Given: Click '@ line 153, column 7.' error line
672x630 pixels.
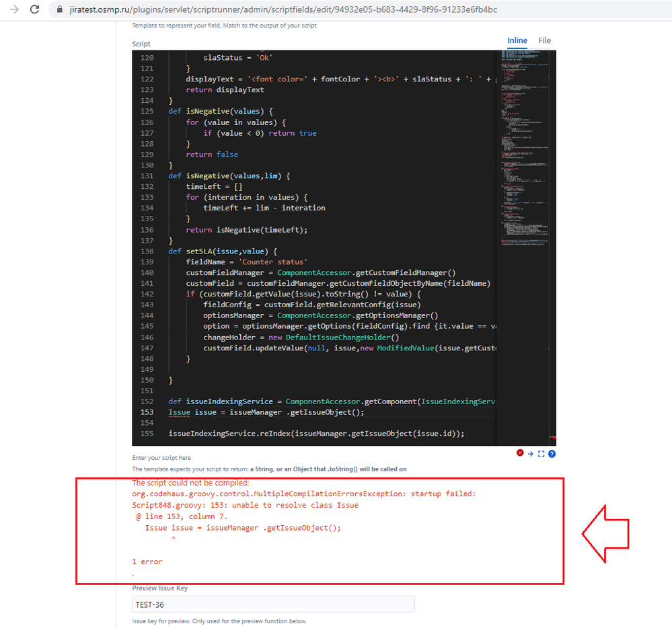Looking at the screenshot, I should click(182, 516).
